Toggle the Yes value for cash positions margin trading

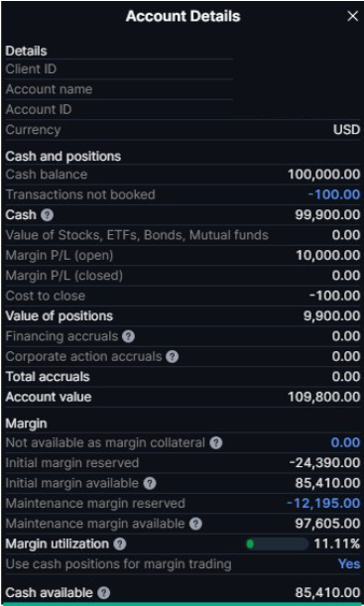pos(349,564)
